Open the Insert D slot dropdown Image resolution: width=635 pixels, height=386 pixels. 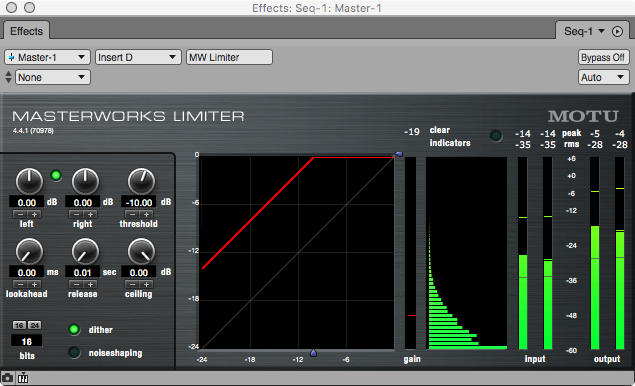coord(138,57)
